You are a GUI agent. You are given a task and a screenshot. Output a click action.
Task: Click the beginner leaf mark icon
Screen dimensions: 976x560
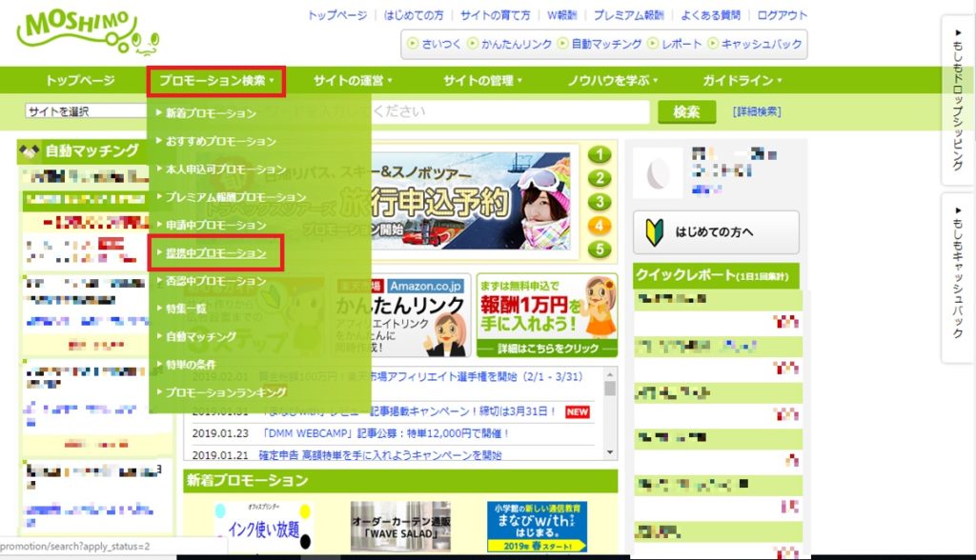point(654,232)
